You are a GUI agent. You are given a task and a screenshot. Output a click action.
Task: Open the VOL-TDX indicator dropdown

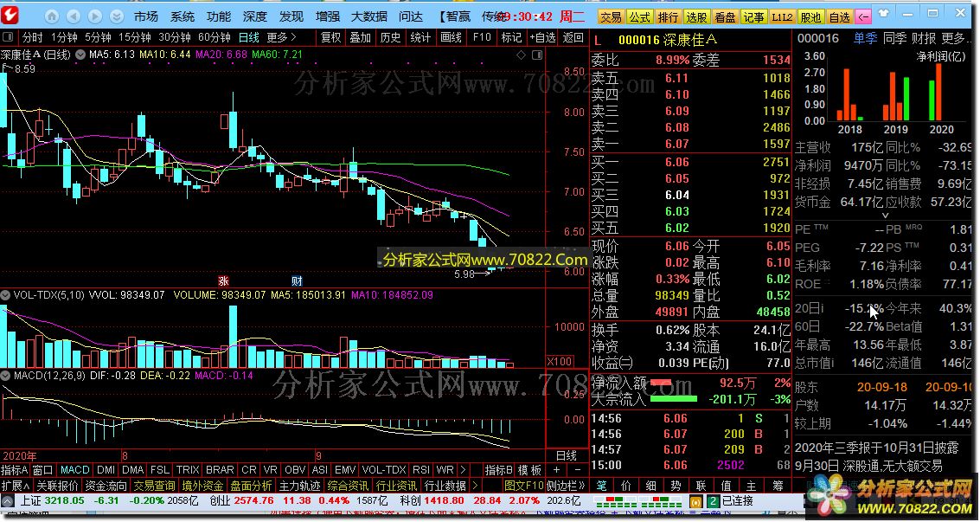click(x=5, y=294)
